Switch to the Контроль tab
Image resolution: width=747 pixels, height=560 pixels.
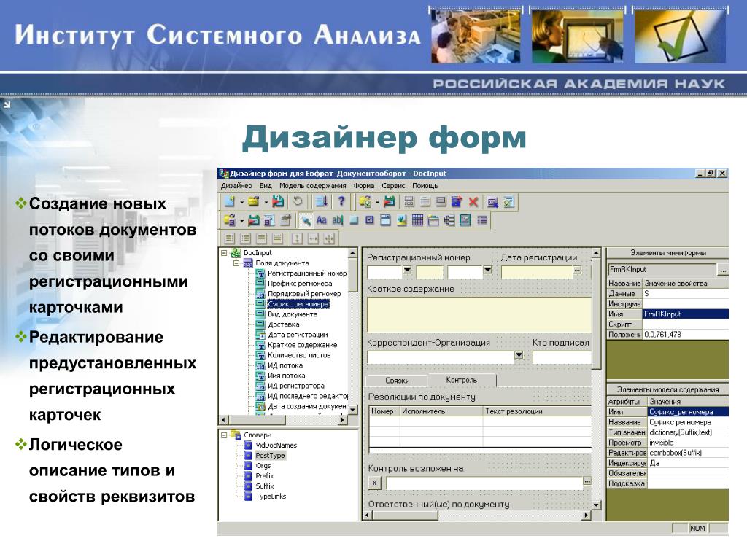point(462,380)
